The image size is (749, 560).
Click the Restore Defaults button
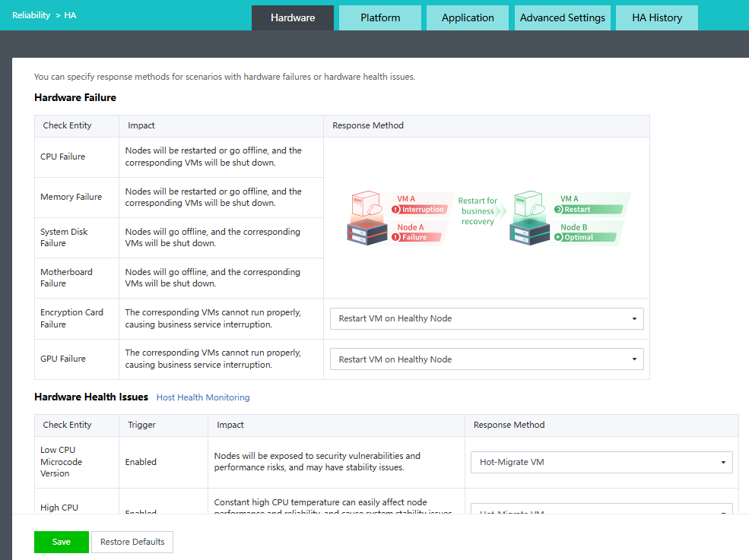[132, 542]
